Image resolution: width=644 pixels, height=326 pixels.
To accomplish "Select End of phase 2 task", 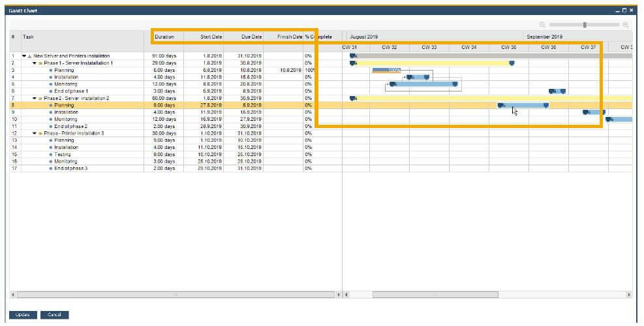I will (x=71, y=127).
